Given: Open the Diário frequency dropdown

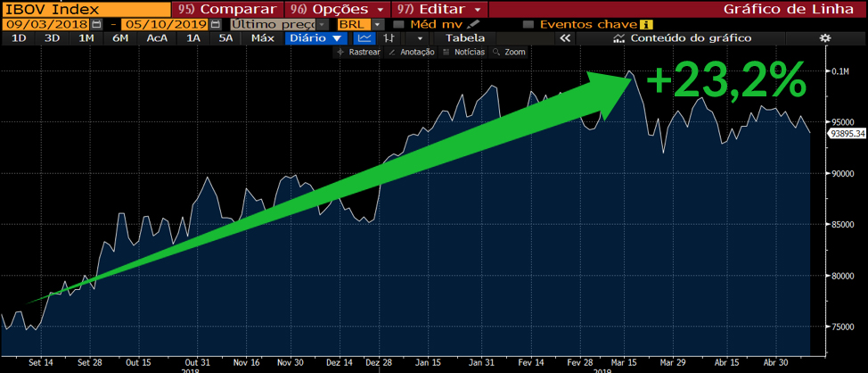Looking at the screenshot, I should (315, 38).
